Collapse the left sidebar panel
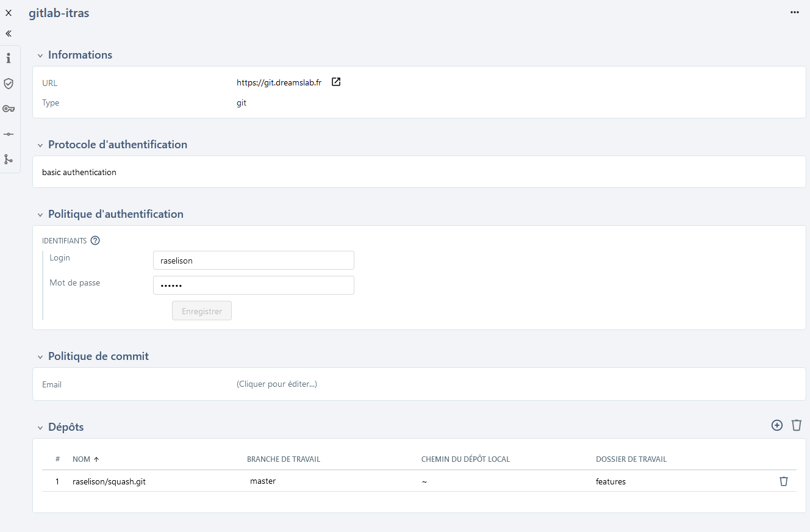The width and height of the screenshot is (810, 532). (x=9, y=34)
